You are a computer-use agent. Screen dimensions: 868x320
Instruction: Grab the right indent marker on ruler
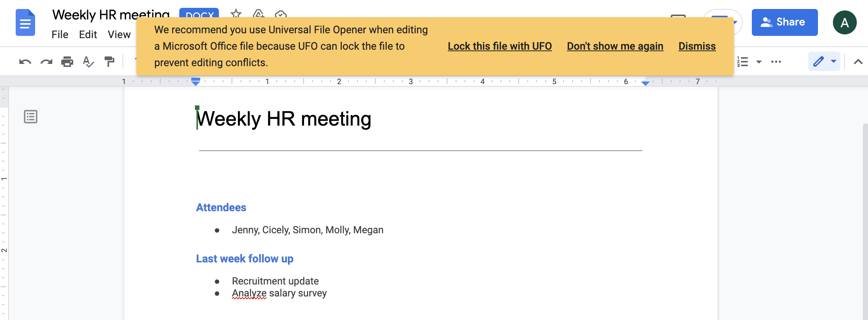(645, 83)
